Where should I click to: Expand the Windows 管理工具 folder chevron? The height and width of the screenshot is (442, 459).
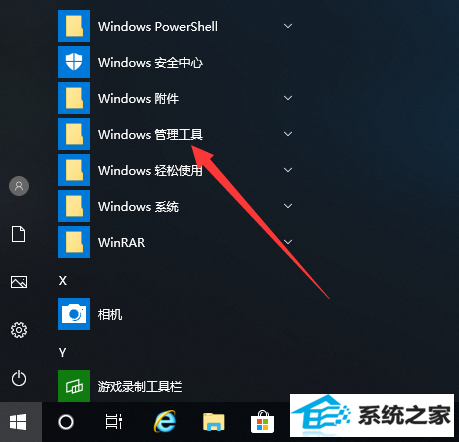[x=288, y=134]
